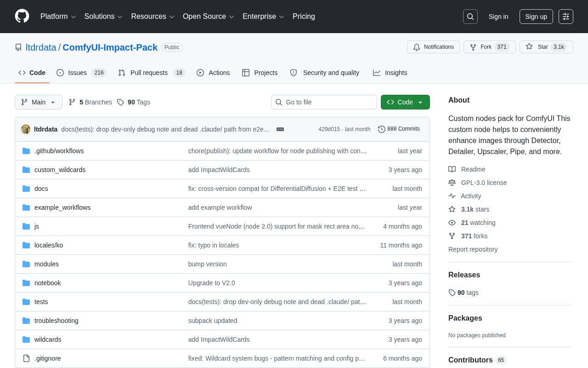588x368 pixels.
Task: Click the wildcards folder icon
Action: tap(26, 339)
